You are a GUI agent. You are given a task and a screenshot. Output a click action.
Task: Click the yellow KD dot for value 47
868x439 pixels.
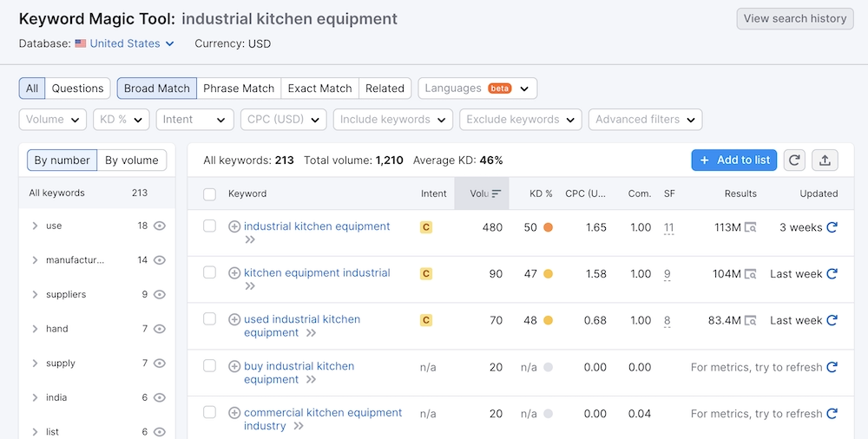[x=548, y=274]
